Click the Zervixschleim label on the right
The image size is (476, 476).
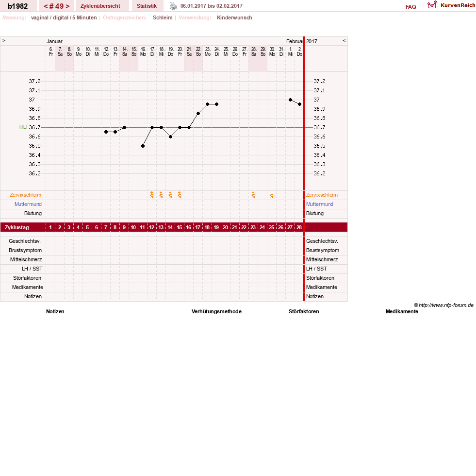coord(322,195)
